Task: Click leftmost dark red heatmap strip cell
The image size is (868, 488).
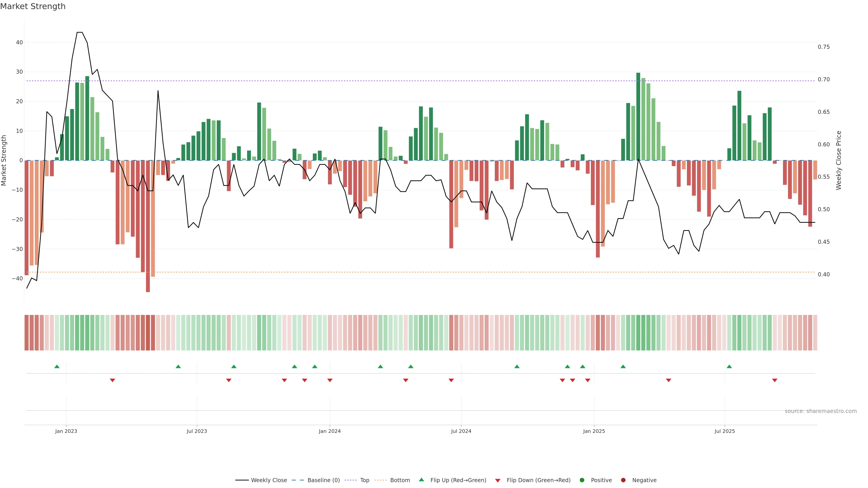Action: [x=27, y=333]
